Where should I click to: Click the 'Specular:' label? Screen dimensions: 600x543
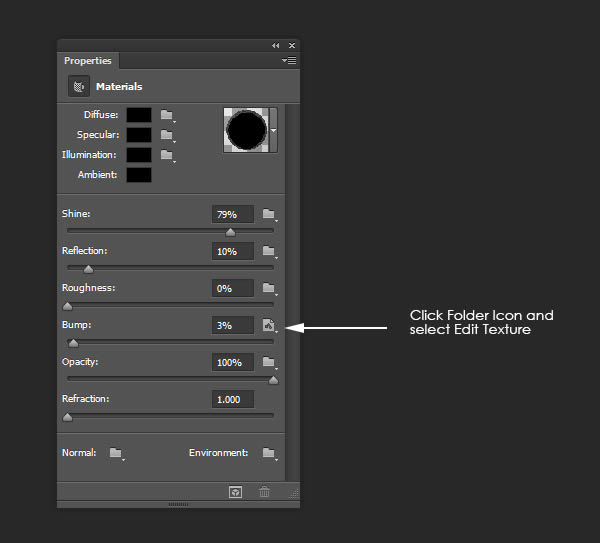98,135
